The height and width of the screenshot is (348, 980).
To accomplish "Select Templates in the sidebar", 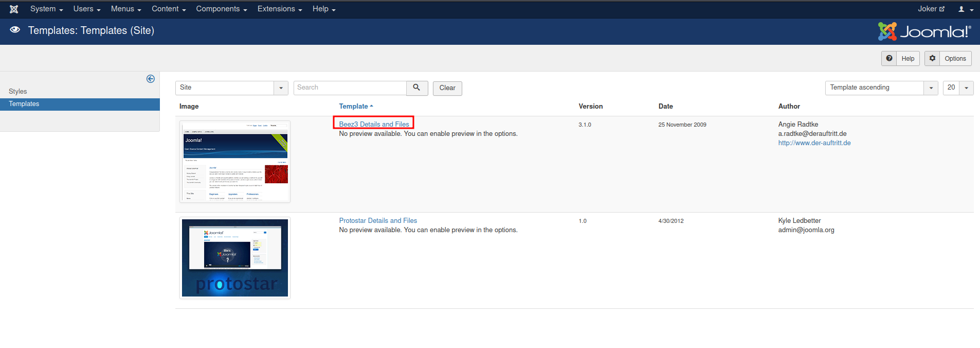I will tap(80, 104).
